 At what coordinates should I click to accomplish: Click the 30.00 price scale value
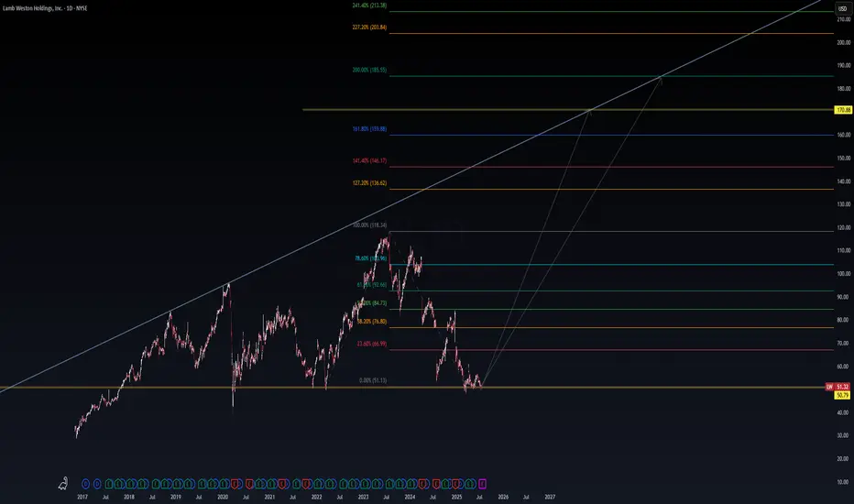[x=844, y=435]
